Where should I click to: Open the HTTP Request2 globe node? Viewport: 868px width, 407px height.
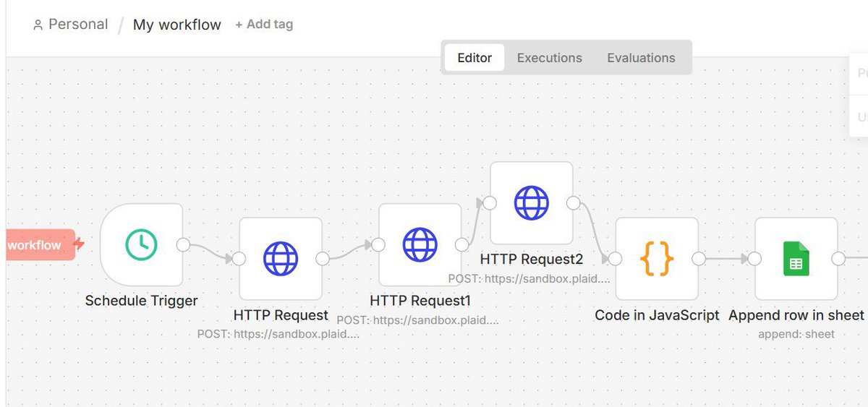(532, 203)
